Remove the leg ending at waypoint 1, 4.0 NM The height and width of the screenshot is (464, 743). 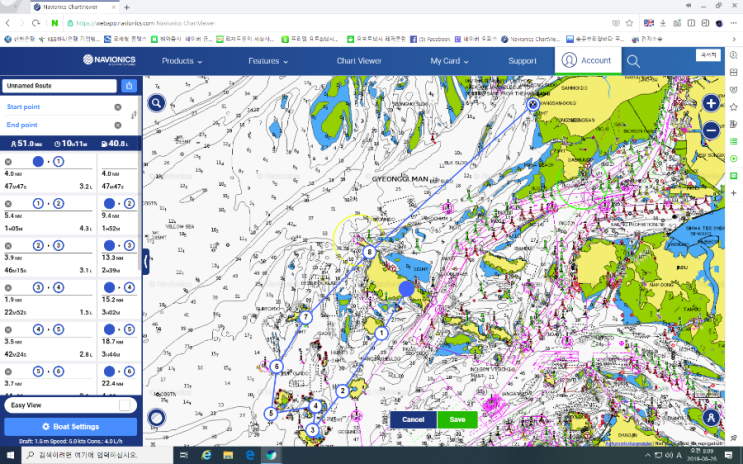point(8,162)
